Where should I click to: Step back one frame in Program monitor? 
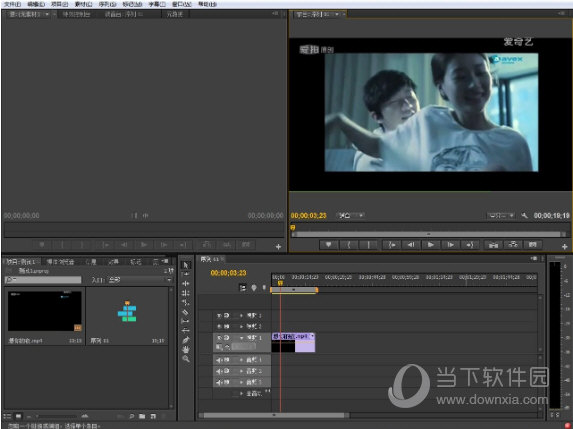411,245
